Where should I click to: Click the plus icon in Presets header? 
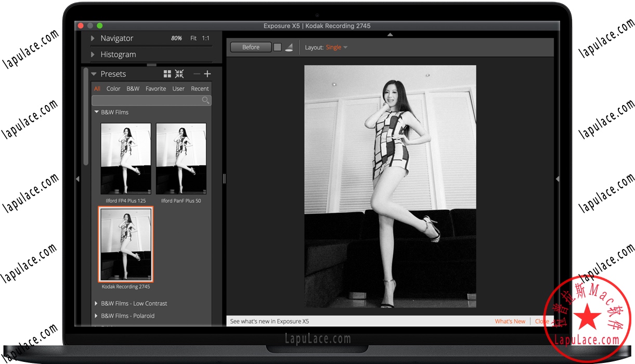(208, 74)
